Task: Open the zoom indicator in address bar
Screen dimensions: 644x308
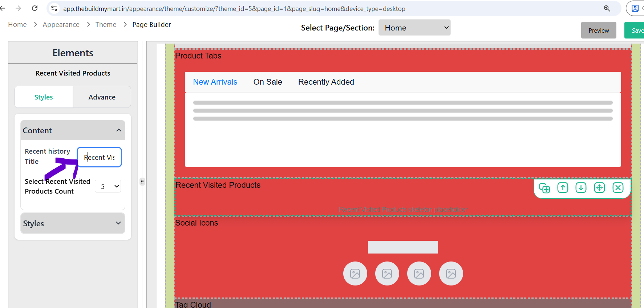Action: point(607,8)
